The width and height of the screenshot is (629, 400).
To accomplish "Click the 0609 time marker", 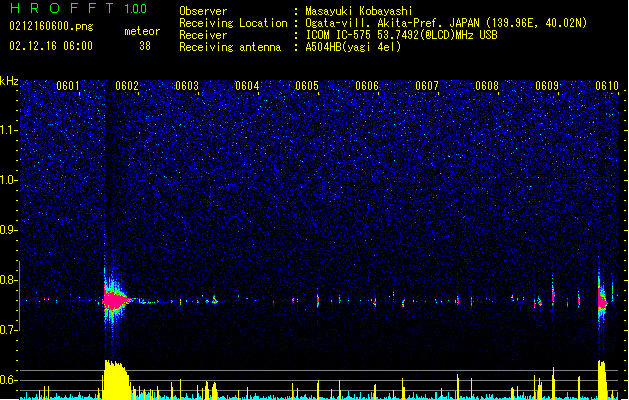I will [547, 86].
